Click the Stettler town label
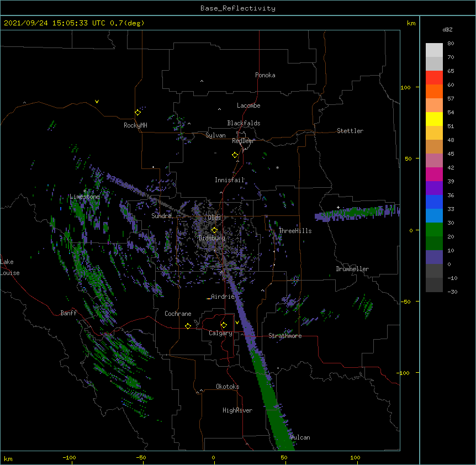This screenshot has width=476, height=465. (350, 131)
